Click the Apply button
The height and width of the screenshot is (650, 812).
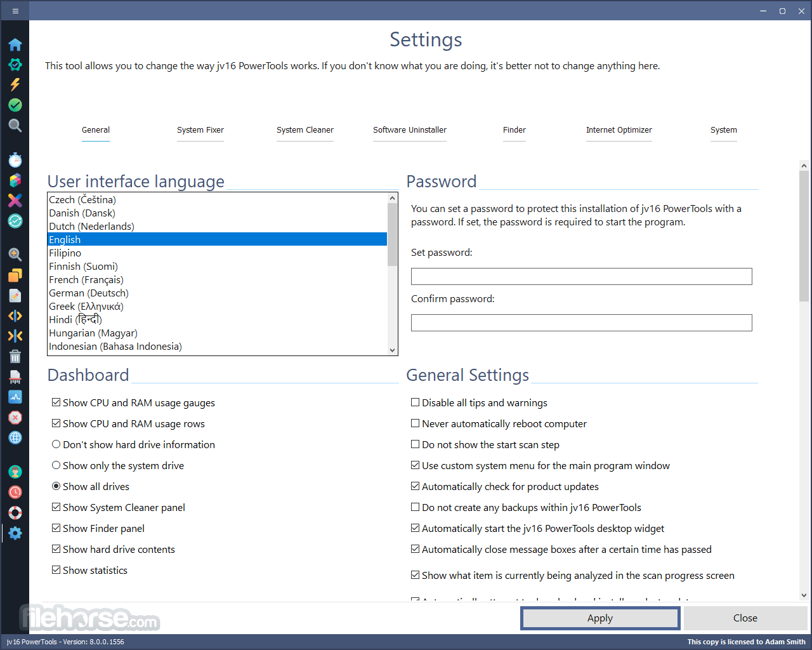[x=600, y=618]
